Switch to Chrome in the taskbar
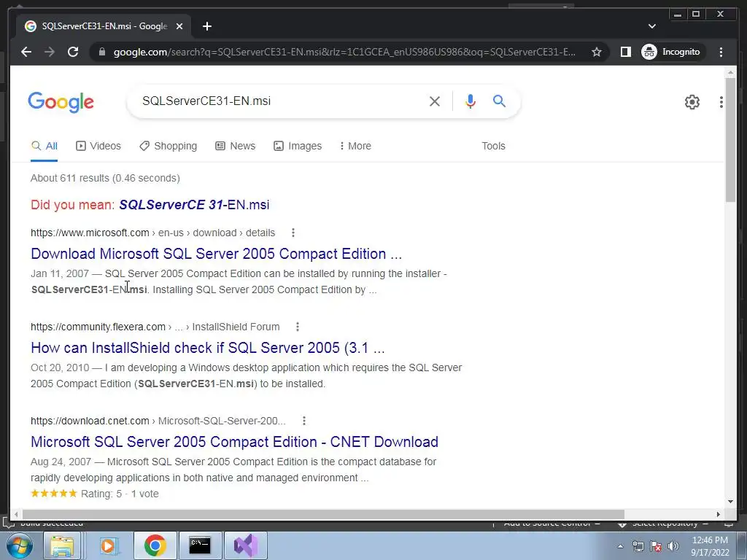747x560 pixels. point(155,545)
